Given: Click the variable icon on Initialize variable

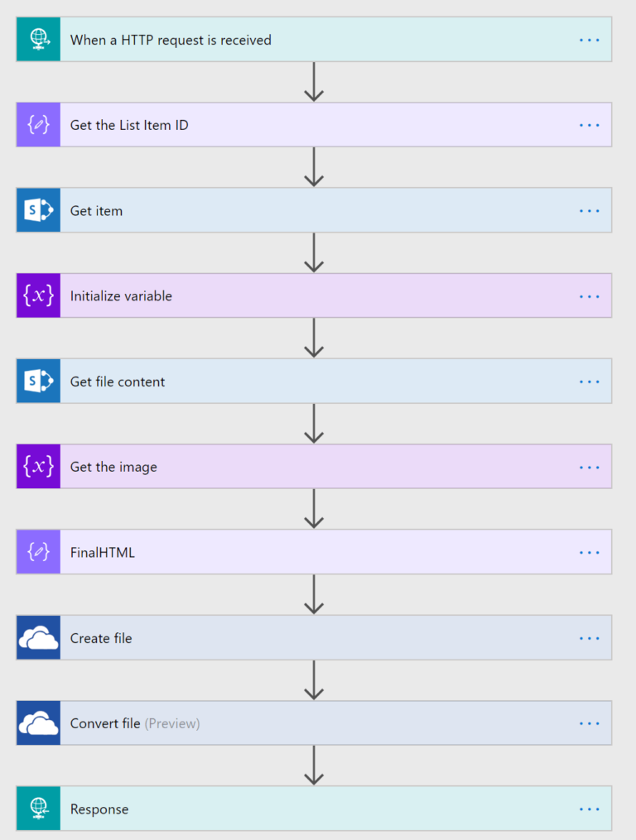Looking at the screenshot, I should (37, 295).
